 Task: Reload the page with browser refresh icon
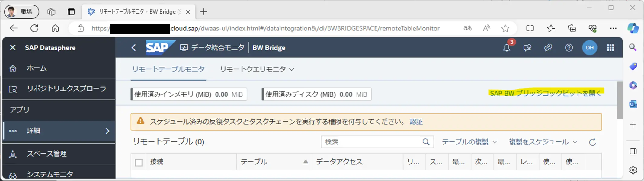(x=34, y=28)
